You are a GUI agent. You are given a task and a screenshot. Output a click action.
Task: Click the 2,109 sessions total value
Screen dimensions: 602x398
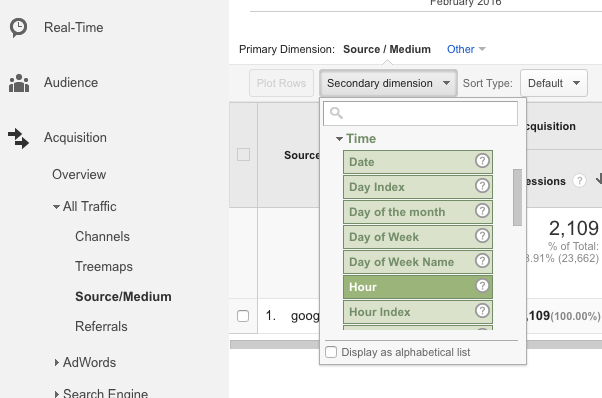coord(574,228)
